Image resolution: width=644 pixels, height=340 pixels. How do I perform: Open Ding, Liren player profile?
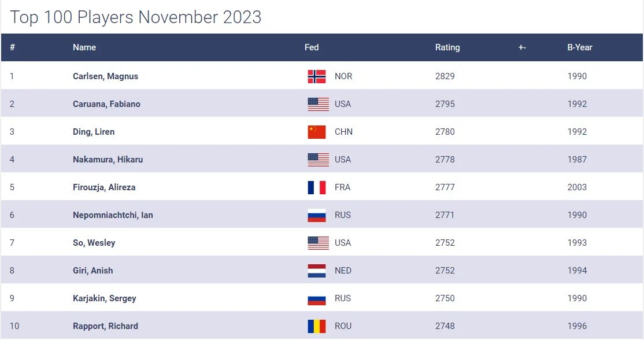tap(94, 132)
